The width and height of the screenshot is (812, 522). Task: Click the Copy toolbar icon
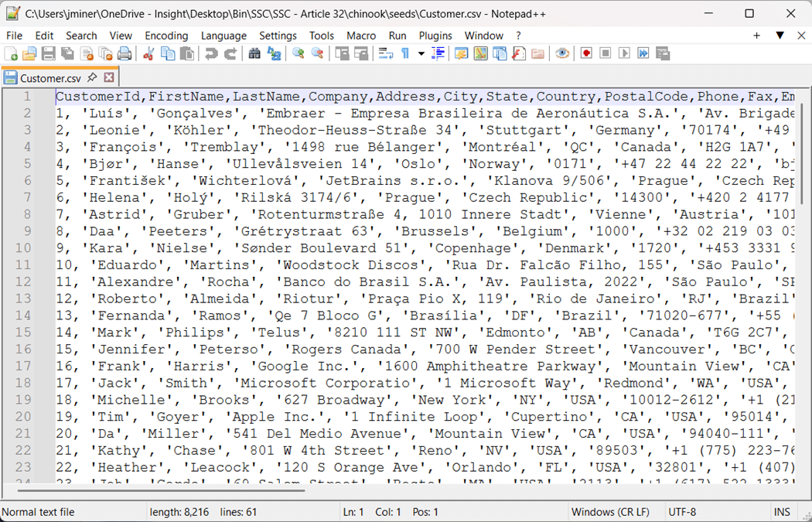tap(168, 53)
